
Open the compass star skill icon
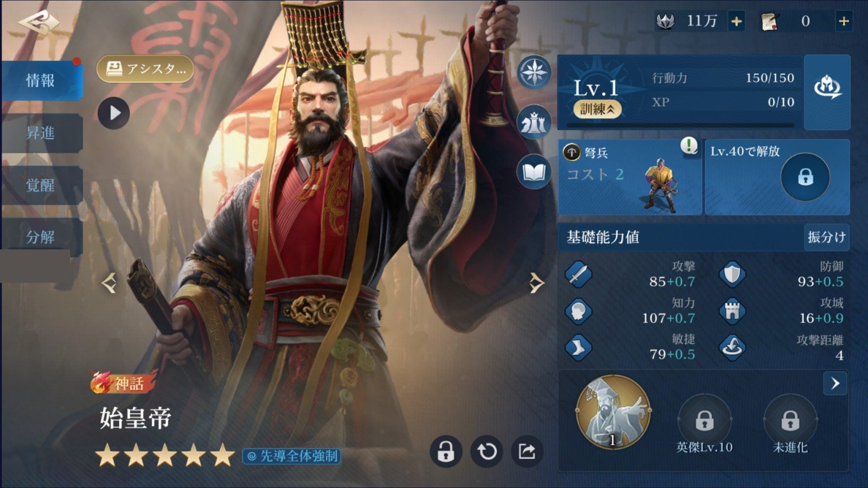(x=534, y=72)
